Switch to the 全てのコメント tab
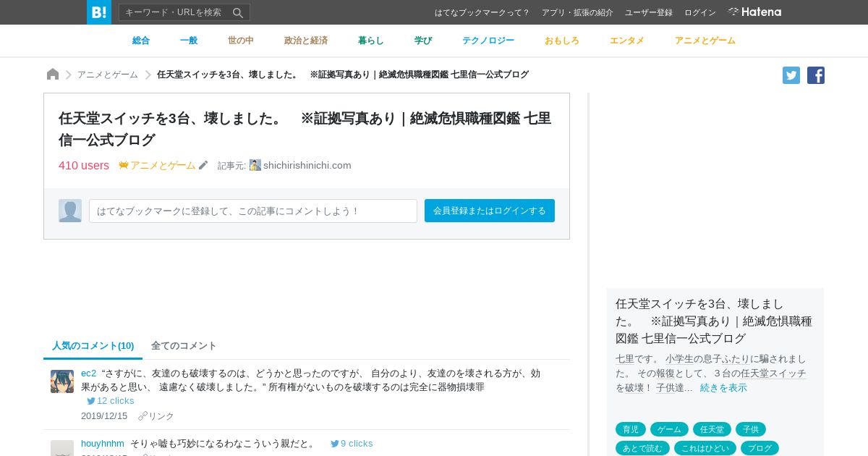This screenshot has width=868, height=456. (x=184, y=346)
